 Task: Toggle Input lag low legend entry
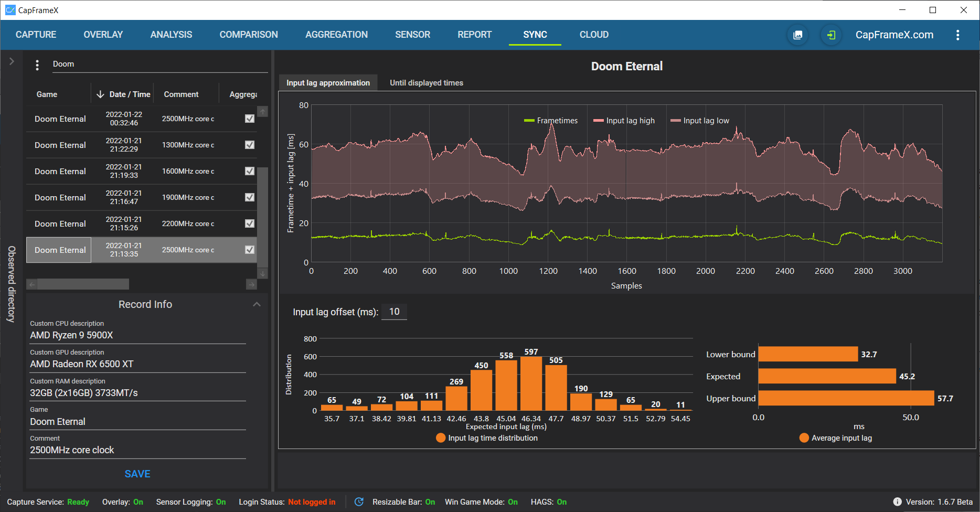pyautogui.click(x=699, y=121)
